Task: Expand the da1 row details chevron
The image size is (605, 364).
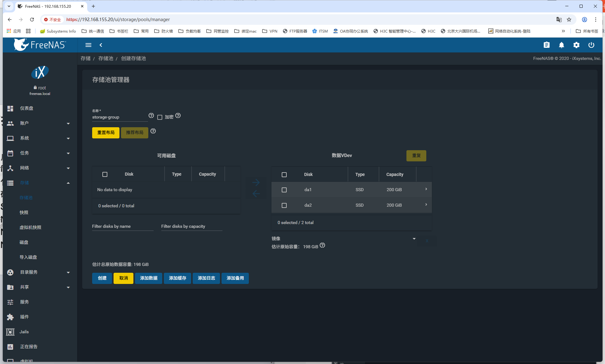Action: pos(426,189)
